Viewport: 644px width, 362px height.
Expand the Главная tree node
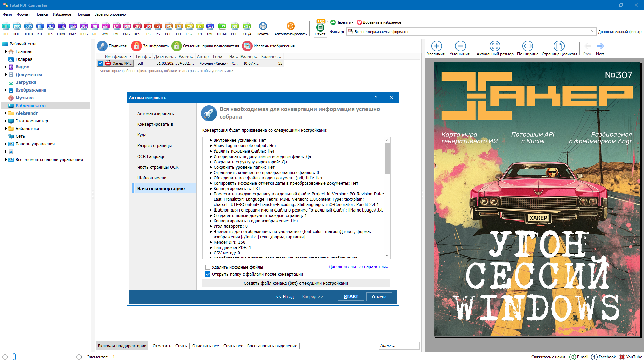6,52
